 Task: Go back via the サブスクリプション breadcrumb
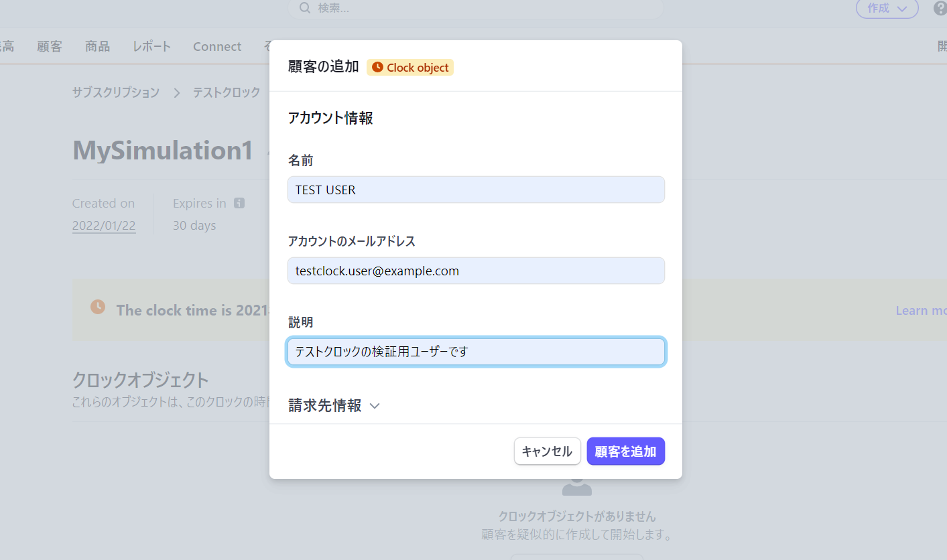pyautogui.click(x=115, y=92)
